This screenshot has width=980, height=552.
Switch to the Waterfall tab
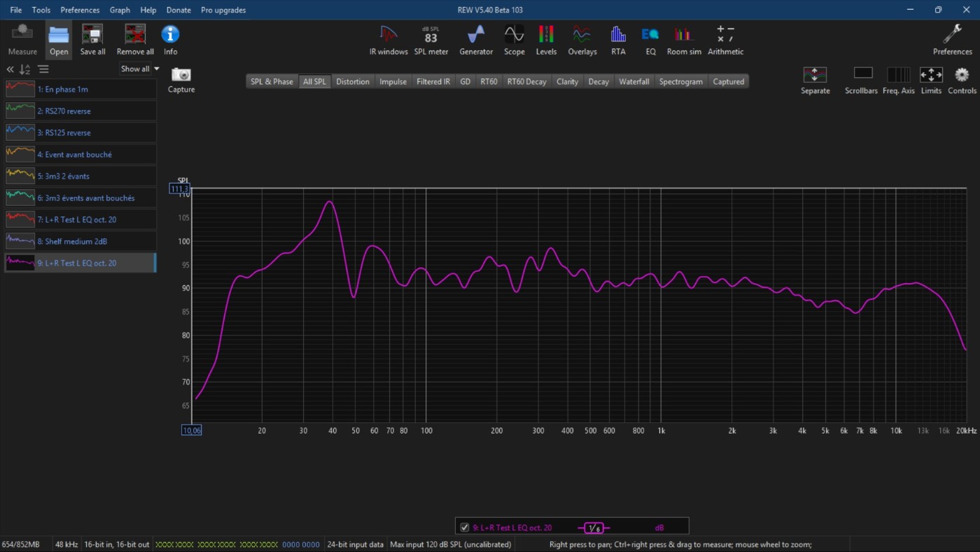tap(633, 81)
